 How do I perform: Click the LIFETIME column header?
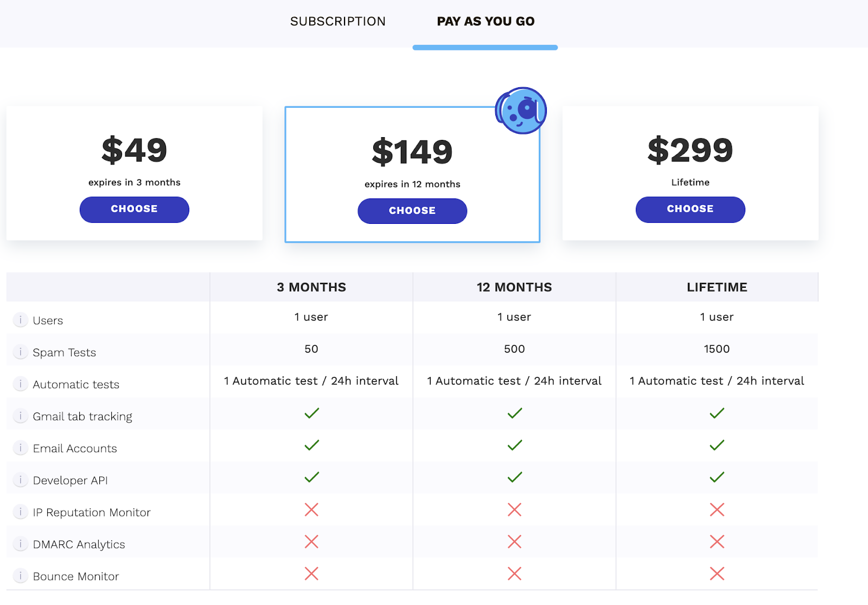717,287
